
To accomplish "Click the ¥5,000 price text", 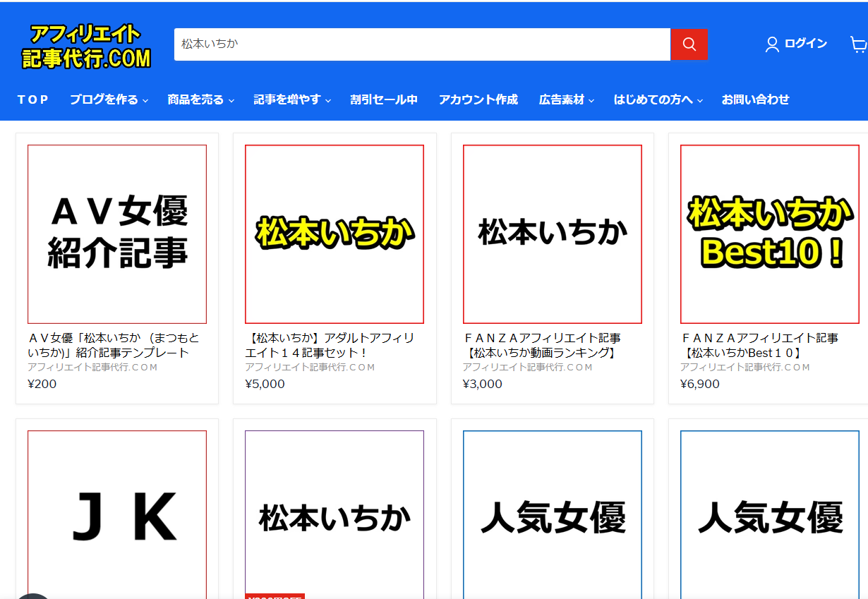I will point(265,385).
